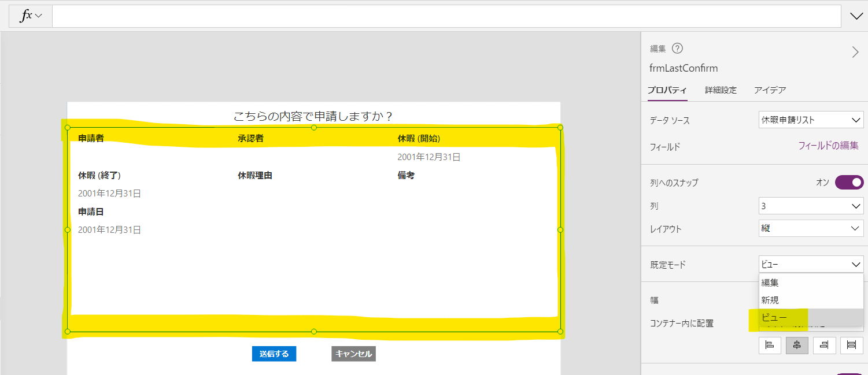This screenshot has height=375, width=868.
Task: Open the レイアウト dropdown showing 縦
Action: coord(811,228)
